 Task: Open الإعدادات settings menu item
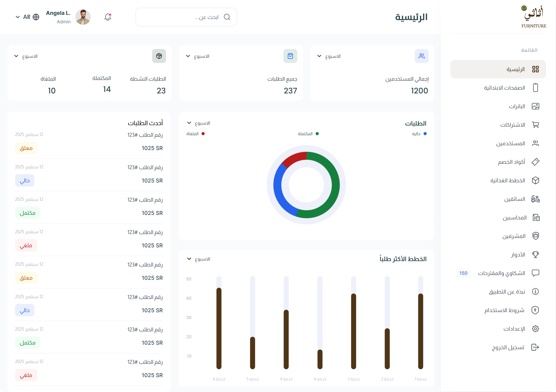(x=514, y=329)
